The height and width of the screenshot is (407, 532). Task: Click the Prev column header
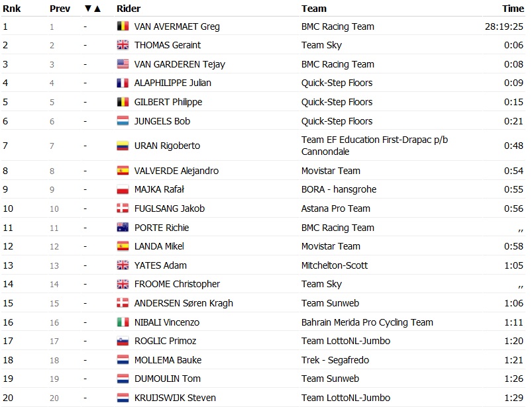tap(59, 9)
